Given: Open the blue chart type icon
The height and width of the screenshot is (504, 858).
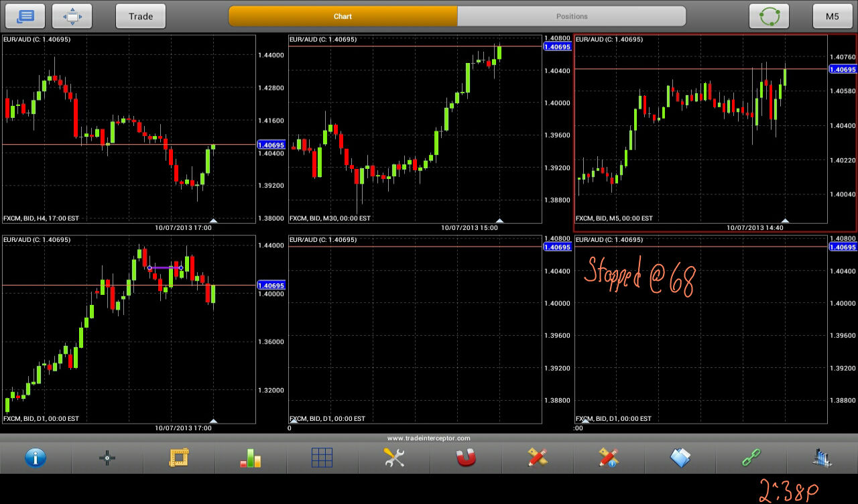Looking at the screenshot, I should coord(822,458).
